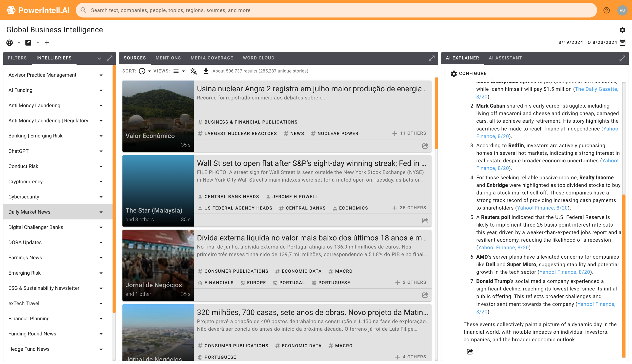632x364 pixels.
Task: Click the Configure button
Action: coord(468,74)
